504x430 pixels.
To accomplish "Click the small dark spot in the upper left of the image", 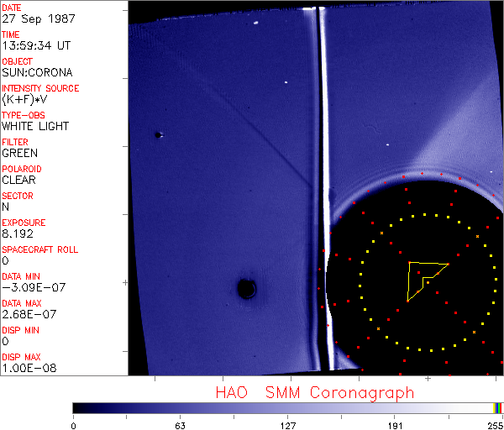I will click(157, 134).
